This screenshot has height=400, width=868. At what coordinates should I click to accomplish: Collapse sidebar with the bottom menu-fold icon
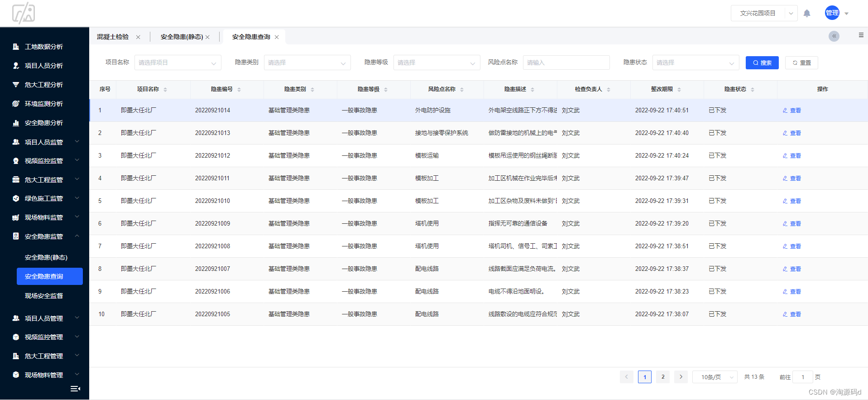point(76,389)
